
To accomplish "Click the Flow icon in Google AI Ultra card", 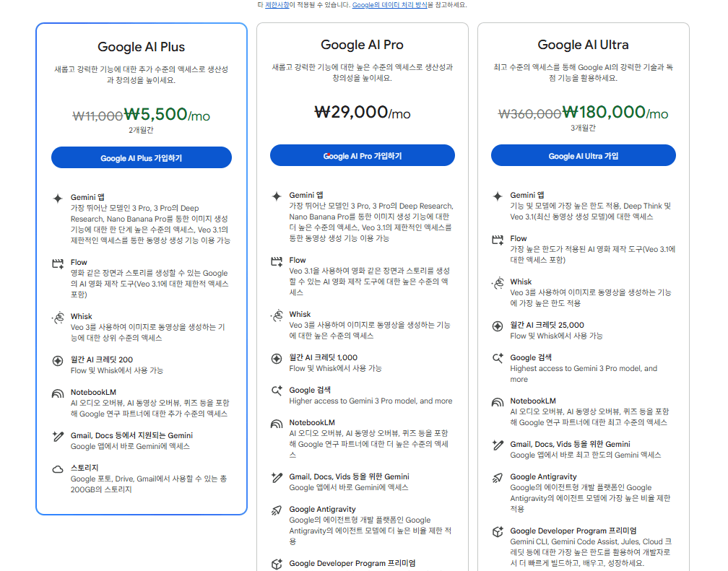I will [498, 241].
